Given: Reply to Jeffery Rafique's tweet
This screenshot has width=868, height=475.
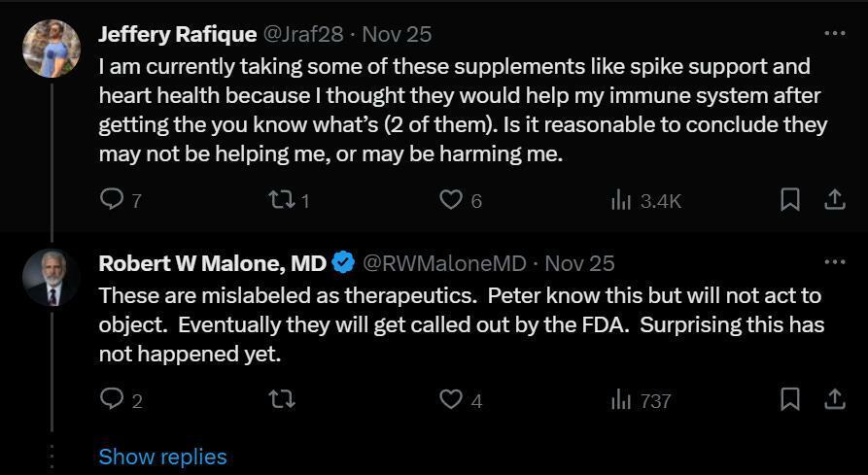Looking at the screenshot, I should point(113,200).
